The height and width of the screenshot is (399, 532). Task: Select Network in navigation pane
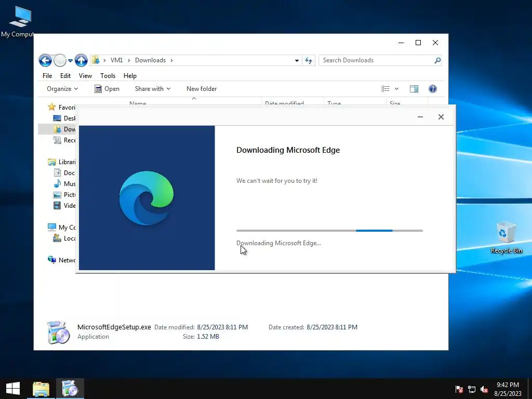[62, 260]
